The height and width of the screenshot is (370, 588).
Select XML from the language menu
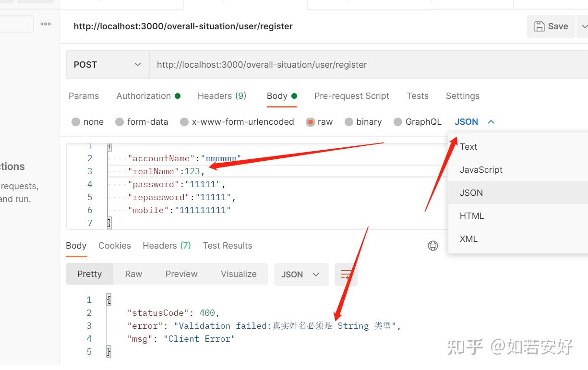(468, 239)
